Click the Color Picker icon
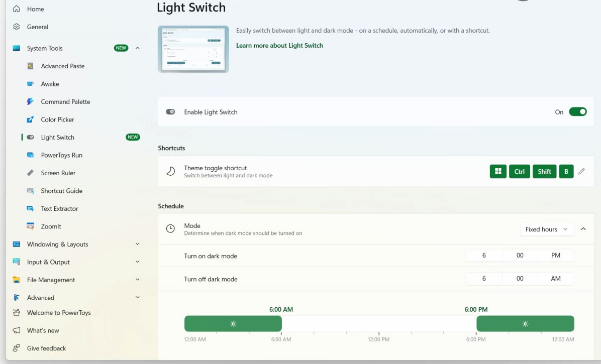This screenshot has height=364, width=601. 30,119
